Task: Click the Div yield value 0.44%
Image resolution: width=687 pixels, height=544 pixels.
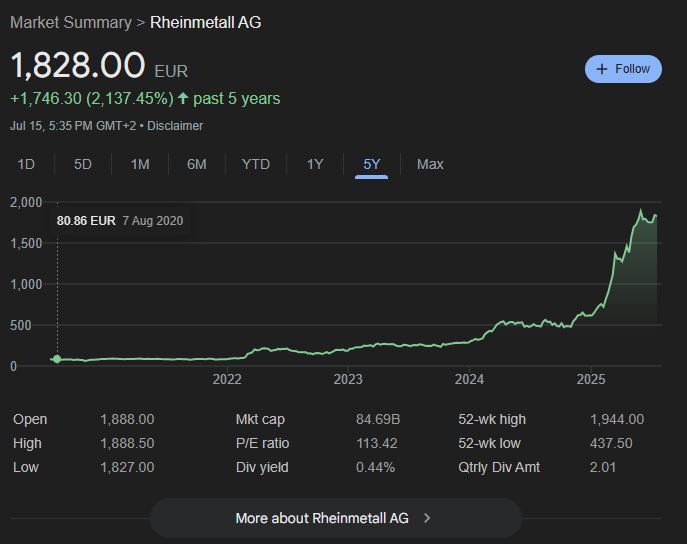Action: (x=375, y=467)
